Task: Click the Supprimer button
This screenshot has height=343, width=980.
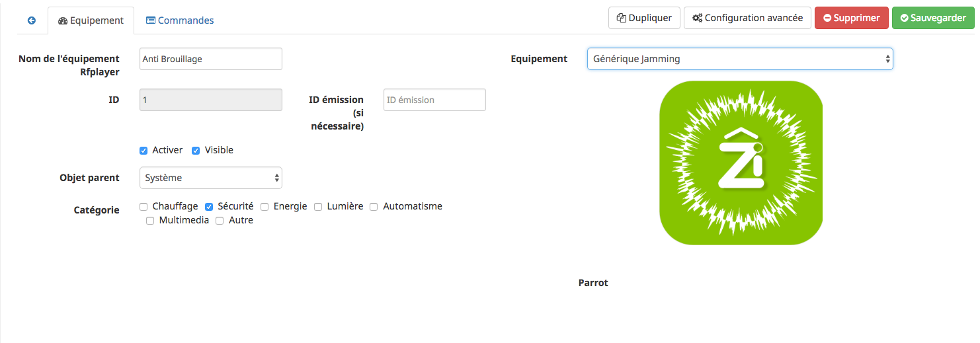Action: coord(852,18)
